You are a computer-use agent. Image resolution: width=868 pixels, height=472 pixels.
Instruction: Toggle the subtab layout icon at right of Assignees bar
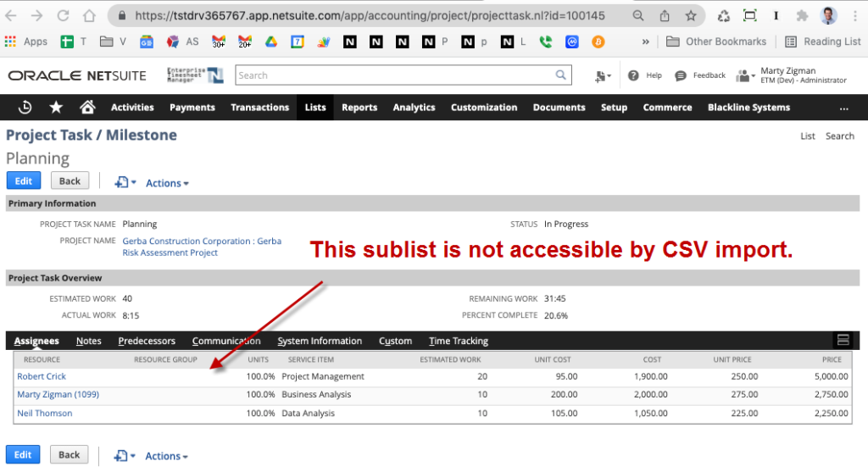(x=843, y=340)
